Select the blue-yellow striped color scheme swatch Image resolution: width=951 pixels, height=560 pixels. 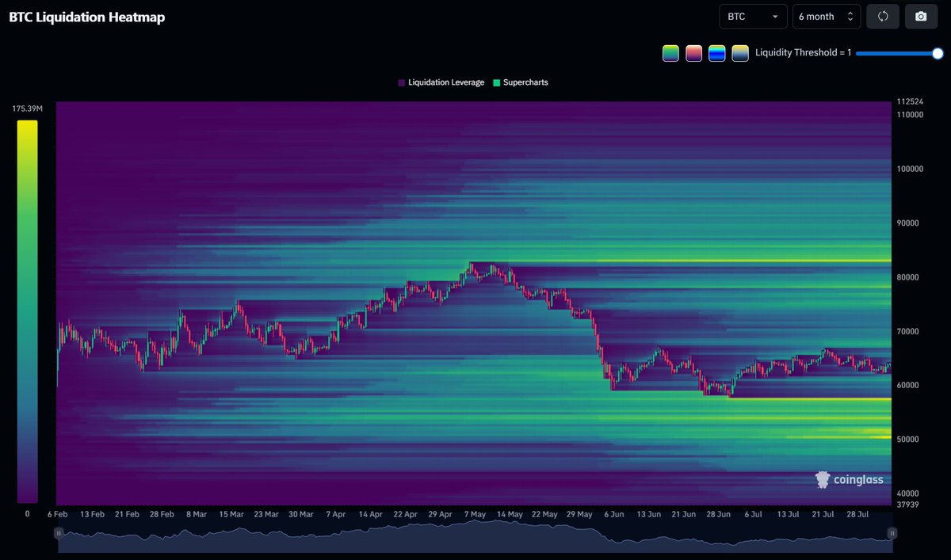pos(717,53)
